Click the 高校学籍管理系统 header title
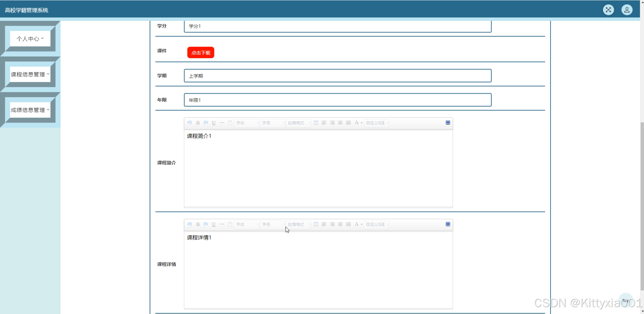The image size is (644, 314). click(x=26, y=10)
